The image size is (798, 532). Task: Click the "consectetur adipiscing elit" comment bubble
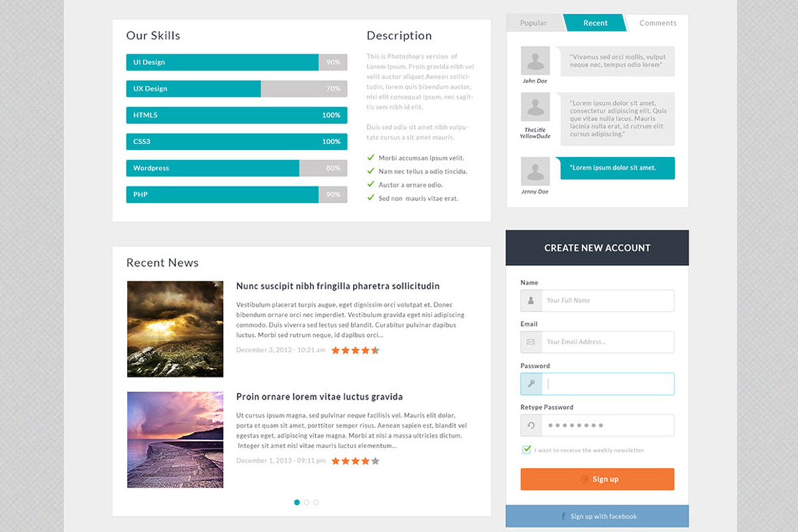coord(617,119)
